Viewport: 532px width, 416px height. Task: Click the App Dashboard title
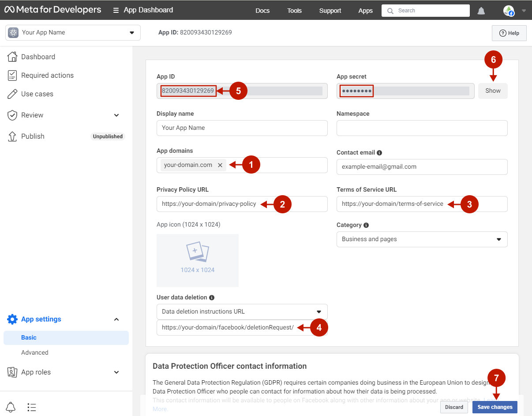[148, 10]
